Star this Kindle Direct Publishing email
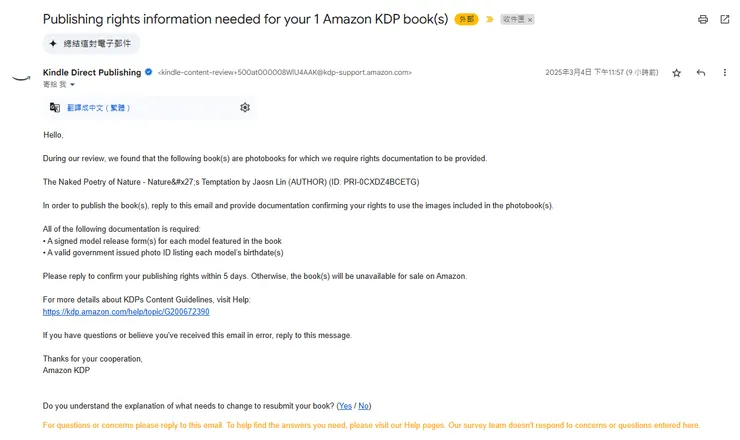 point(677,73)
